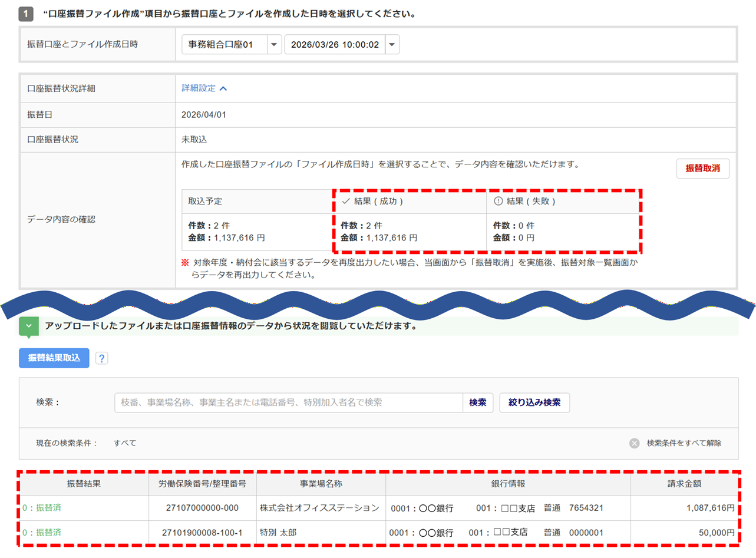Open 絞り込み検索 filter search
Image resolution: width=756 pixels, height=558 pixels.
tap(534, 403)
